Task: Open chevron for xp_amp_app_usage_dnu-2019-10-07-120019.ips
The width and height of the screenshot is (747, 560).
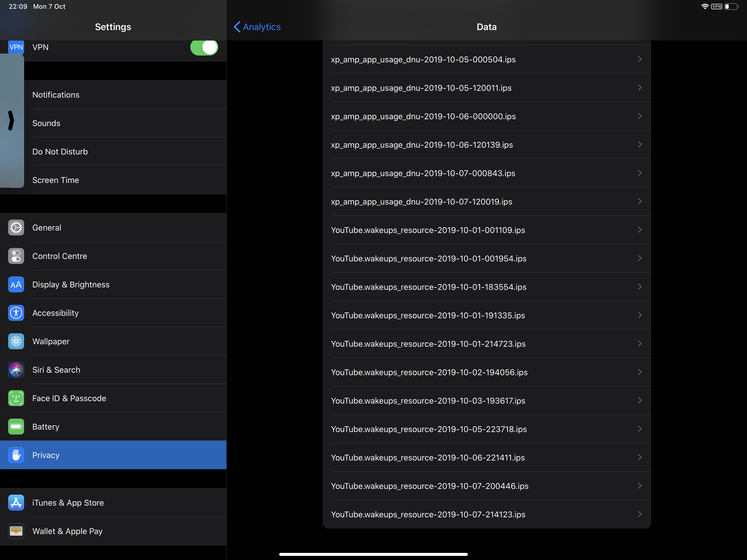Action: pyautogui.click(x=640, y=201)
